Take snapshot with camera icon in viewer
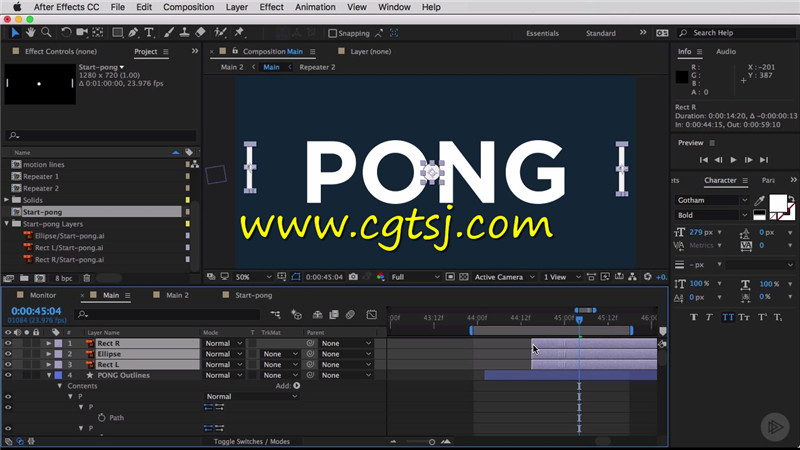Image resolution: width=800 pixels, height=450 pixels. click(353, 277)
